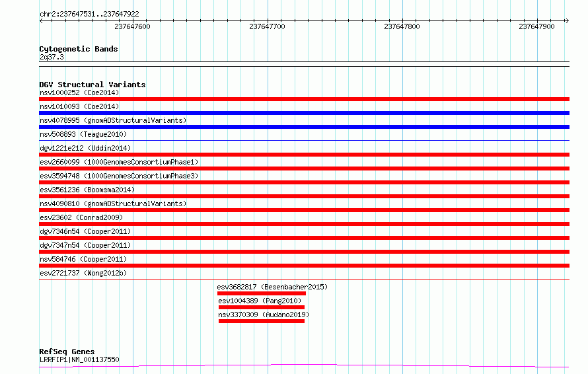
Task: Select nsv4090810 (gnomADStructuralVariants) label
Action: pyautogui.click(x=113, y=204)
